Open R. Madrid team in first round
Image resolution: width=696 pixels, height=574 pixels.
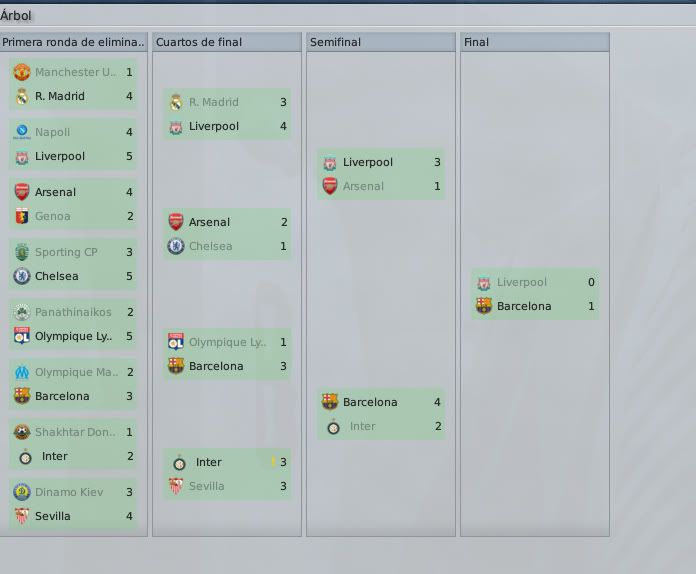click(x=59, y=96)
